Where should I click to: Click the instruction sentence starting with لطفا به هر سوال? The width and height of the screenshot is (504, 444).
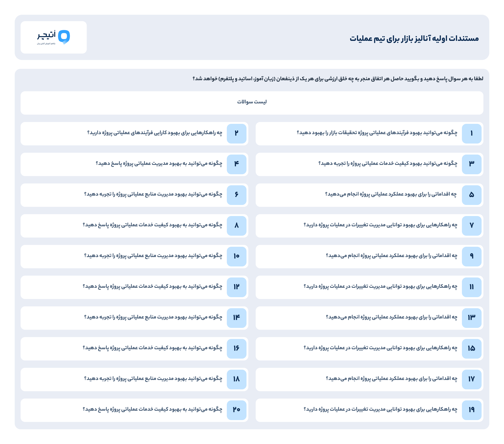(338, 79)
